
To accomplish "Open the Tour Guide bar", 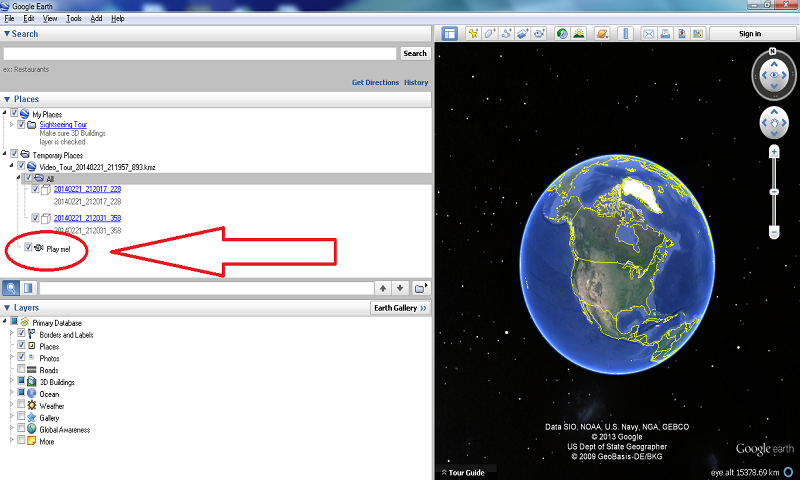I will click(463, 472).
